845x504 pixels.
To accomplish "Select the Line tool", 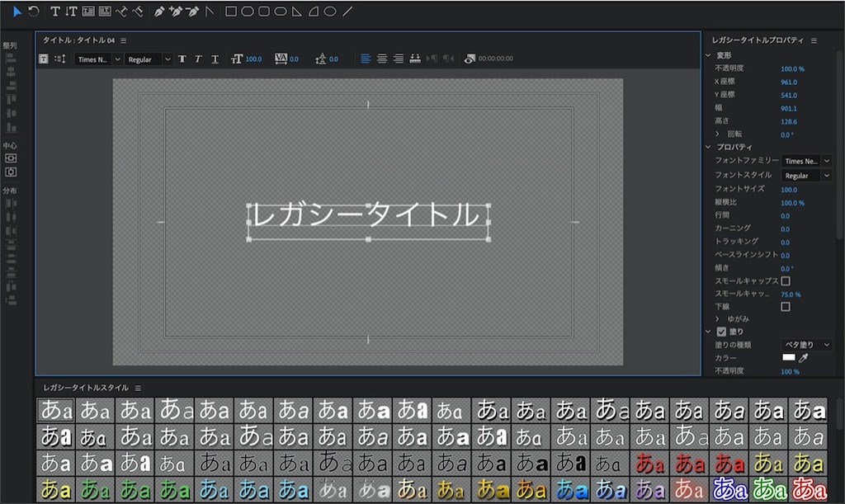I will 347,12.
